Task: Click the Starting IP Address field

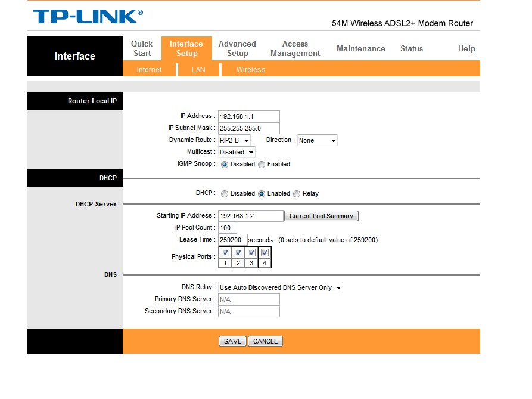Action: pos(250,216)
